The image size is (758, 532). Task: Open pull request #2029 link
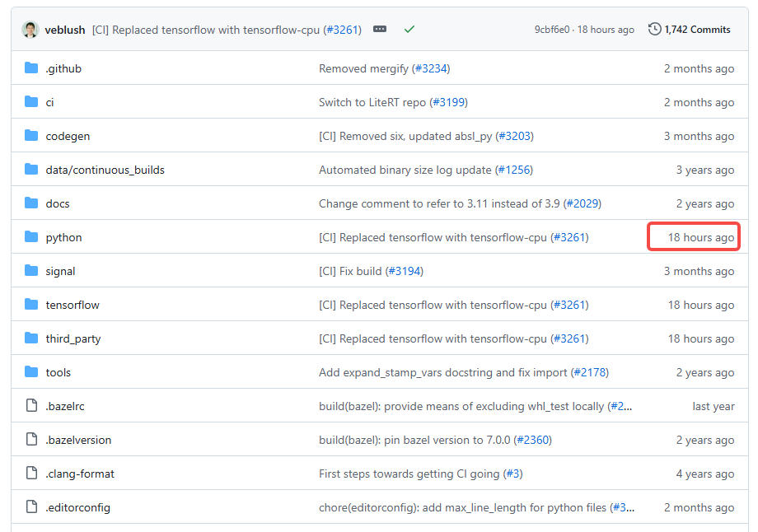point(582,204)
